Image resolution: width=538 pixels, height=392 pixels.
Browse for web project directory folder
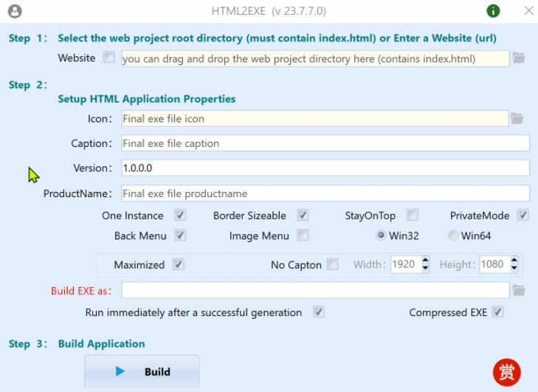[x=519, y=58]
